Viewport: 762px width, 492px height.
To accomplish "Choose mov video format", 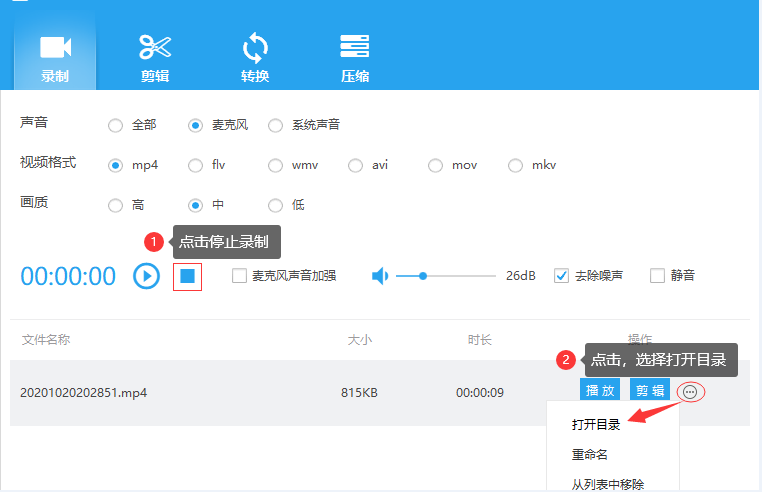I will pyautogui.click(x=435, y=166).
